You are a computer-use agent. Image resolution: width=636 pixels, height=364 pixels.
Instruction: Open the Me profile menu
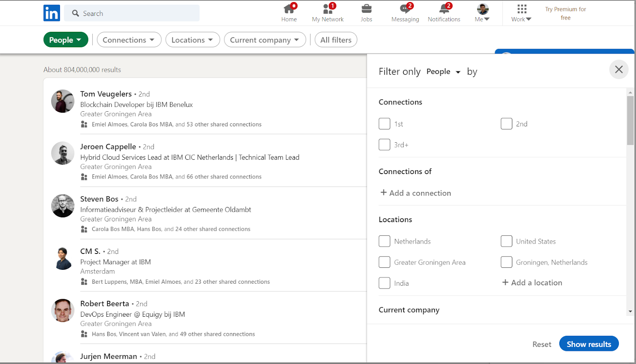coord(482,13)
